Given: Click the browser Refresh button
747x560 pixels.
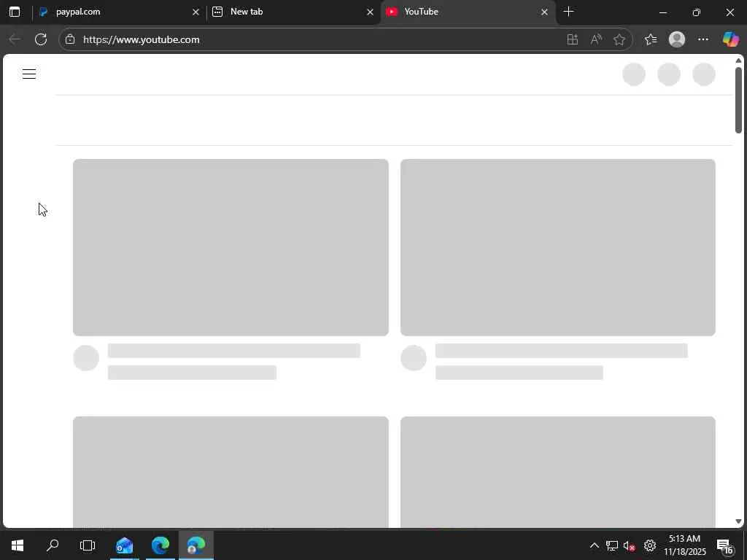Looking at the screenshot, I should (41, 39).
